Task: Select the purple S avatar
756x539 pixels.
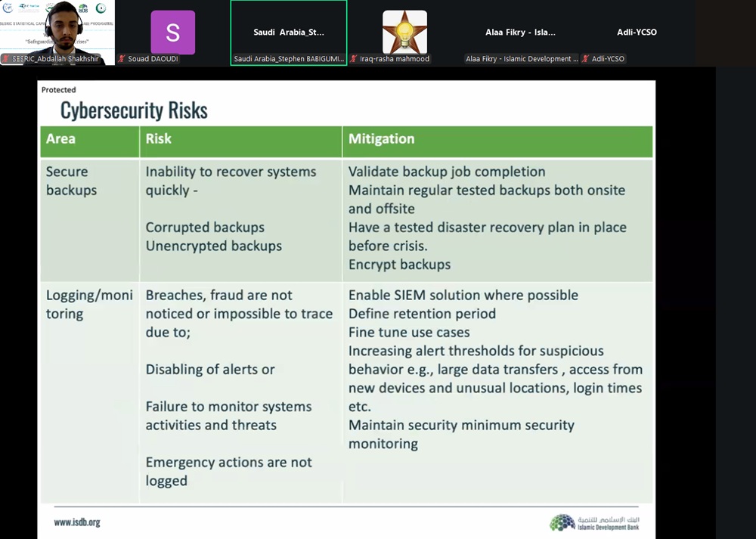Action: pyautogui.click(x=172, y=33)
